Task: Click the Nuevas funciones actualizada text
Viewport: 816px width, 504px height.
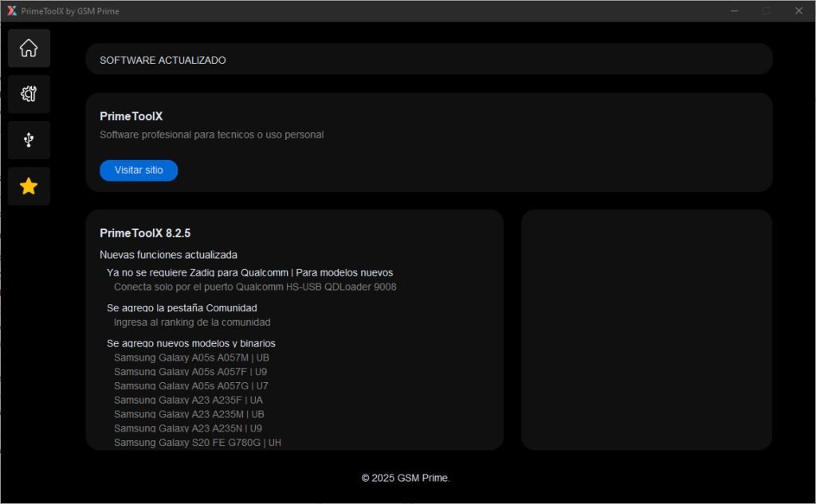Action: tap(168, 255)
